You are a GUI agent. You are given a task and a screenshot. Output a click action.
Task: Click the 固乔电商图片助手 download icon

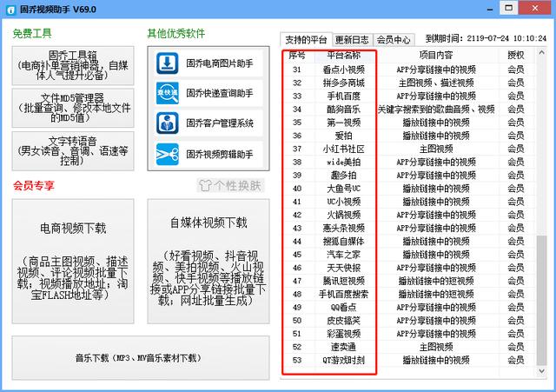click(168, 63)
